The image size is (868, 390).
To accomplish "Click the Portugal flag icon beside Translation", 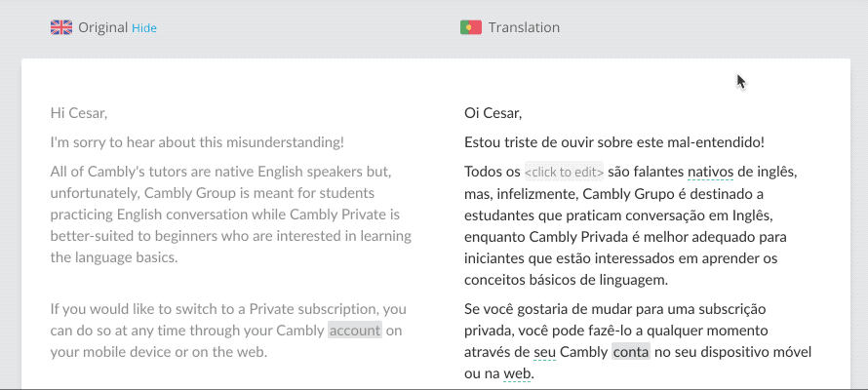I will [x=470, y=27].
